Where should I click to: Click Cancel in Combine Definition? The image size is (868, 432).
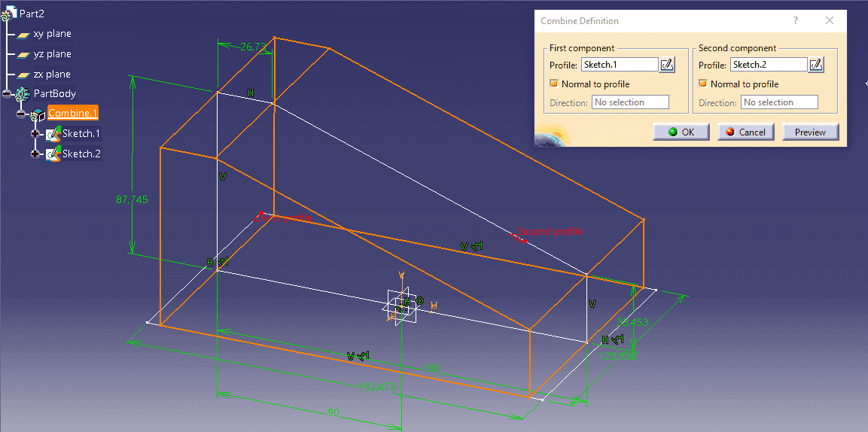(x=745, y=132)
